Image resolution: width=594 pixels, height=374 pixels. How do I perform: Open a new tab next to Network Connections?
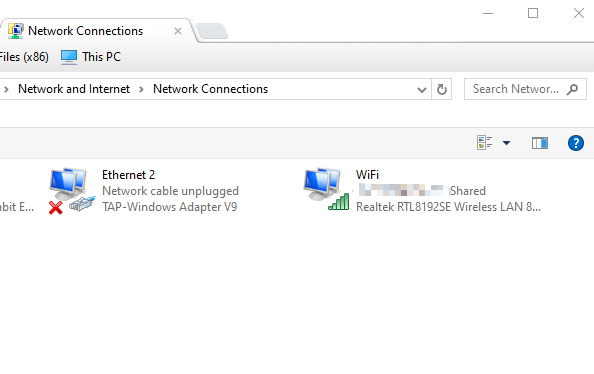[212, 31]
